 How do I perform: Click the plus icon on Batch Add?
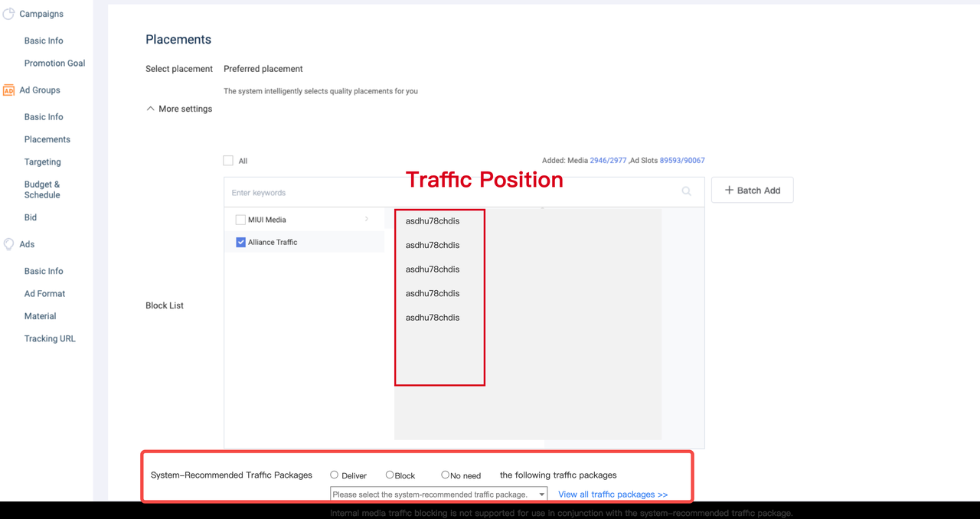coord(729,190)
